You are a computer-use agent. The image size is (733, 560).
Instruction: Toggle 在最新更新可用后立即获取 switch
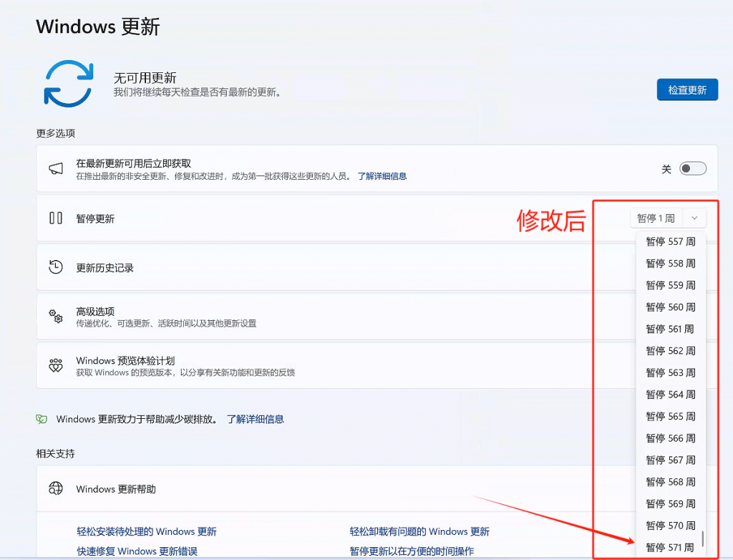point(693,168)
